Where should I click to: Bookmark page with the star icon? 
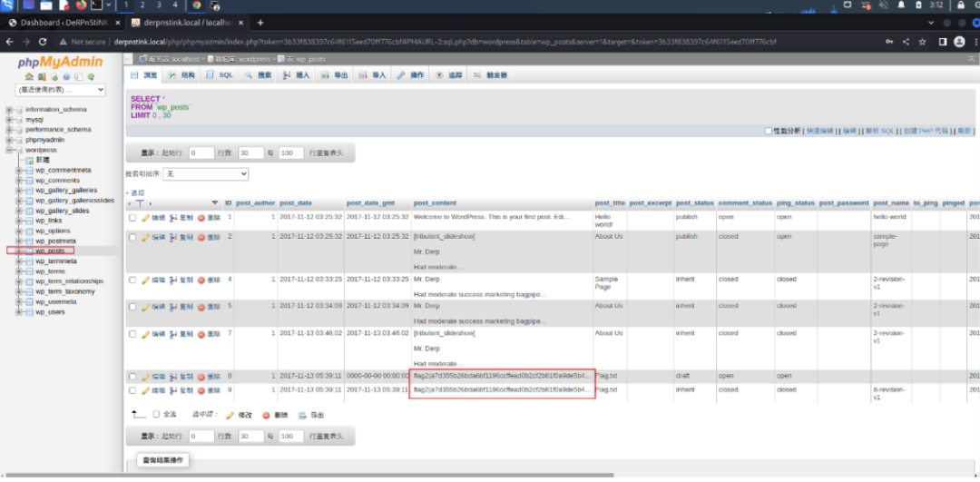922,42
